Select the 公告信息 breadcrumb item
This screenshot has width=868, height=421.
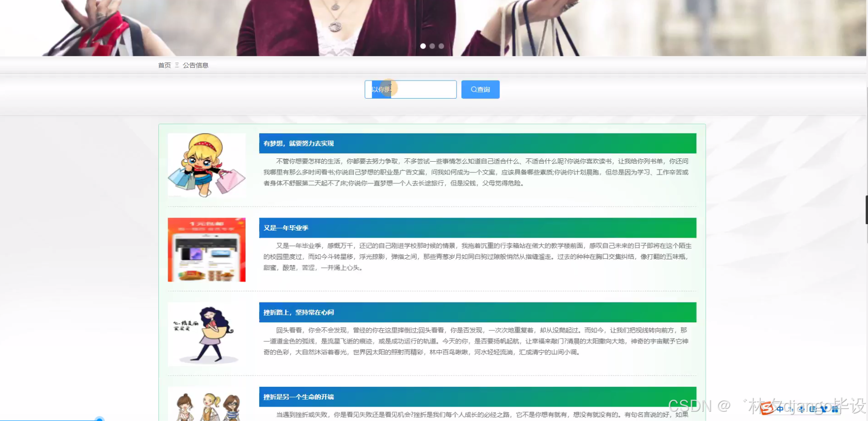pos(196,65)
